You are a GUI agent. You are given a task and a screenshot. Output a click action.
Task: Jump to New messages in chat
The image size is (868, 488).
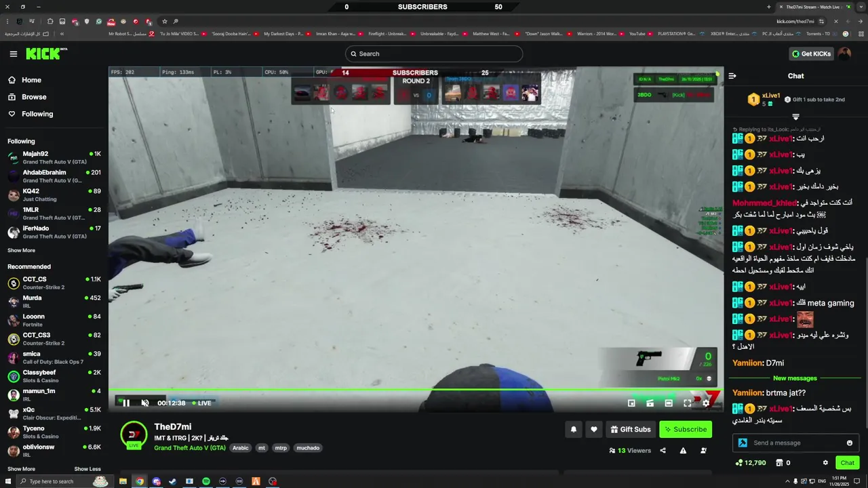[x=795, y=378]
